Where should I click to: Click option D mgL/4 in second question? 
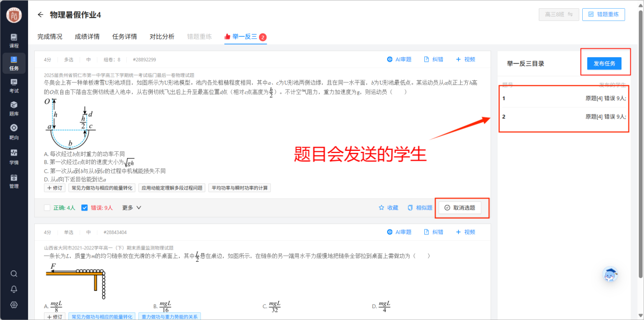[381, 306]
